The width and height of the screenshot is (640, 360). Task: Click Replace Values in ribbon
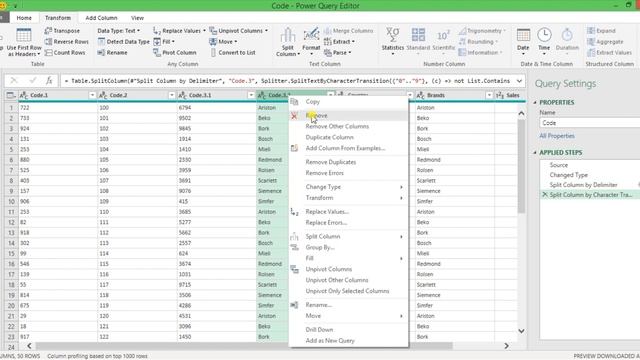pyautogui.click(x=179, y=31)
